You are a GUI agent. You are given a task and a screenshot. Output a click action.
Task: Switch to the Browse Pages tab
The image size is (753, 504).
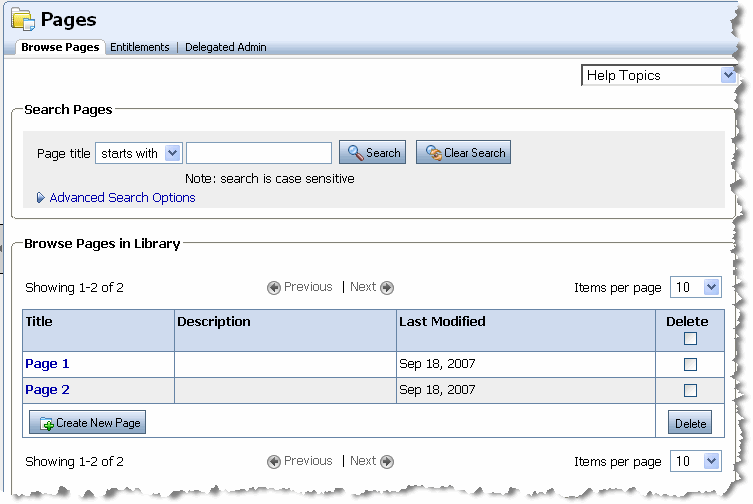(x=60, y=47)
